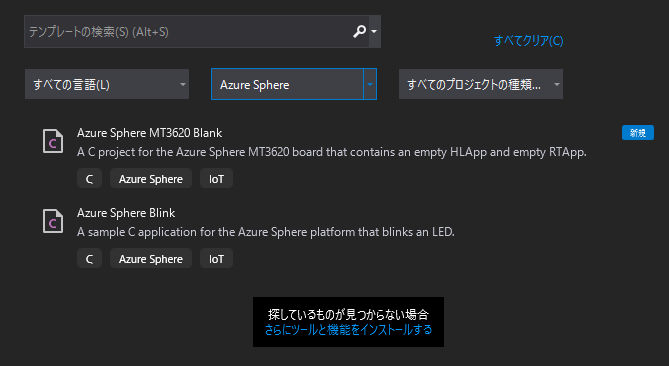Select the Azure Sphere MT3620 Blank template
Image resolution: width=669 pixels, height=366 pixels.
(x=149, y=133)
